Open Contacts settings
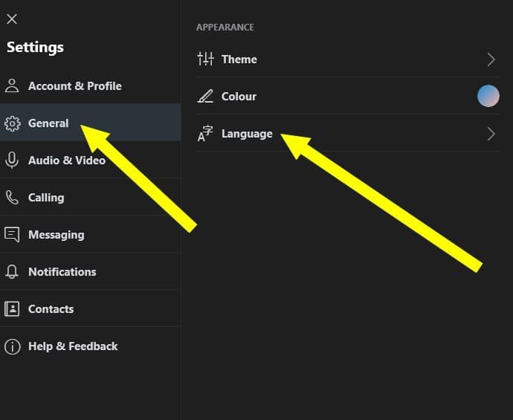Viewport: 513px width, 420px height. pos(90,308)
